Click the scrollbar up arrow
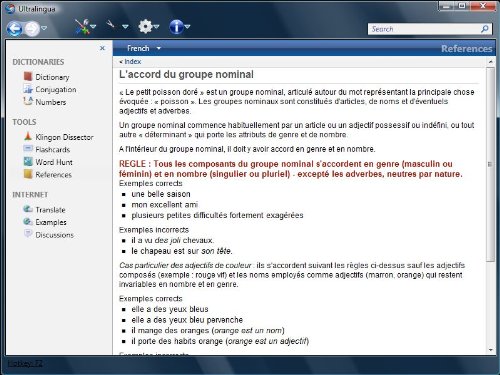The width and height of the screenshot is (500, 375). 490,62
